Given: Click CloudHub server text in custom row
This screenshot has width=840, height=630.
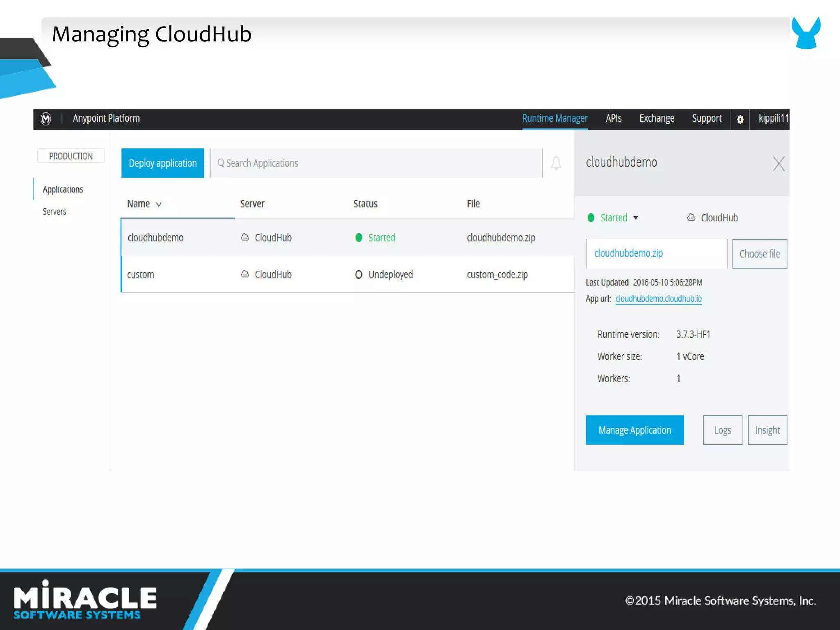Looking at the screenshot, I should click(x=273, y=274).
